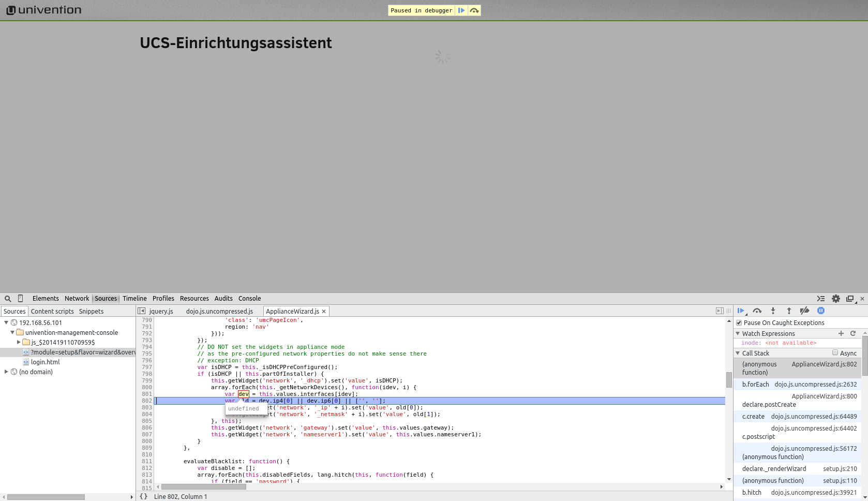Select b.hitch frame in call stack
868x501 pixels.
[752, 492]
